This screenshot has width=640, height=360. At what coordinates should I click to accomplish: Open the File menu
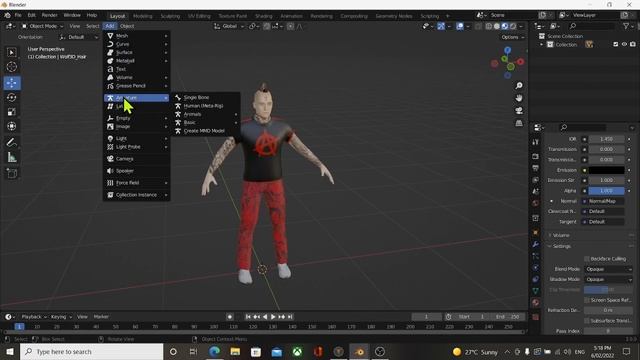click(18, 15)
